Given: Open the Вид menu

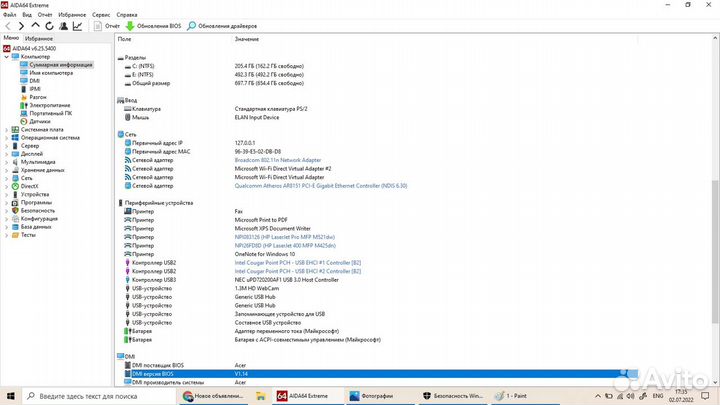Looking at the screenshot, I should [x=27, y=15].
